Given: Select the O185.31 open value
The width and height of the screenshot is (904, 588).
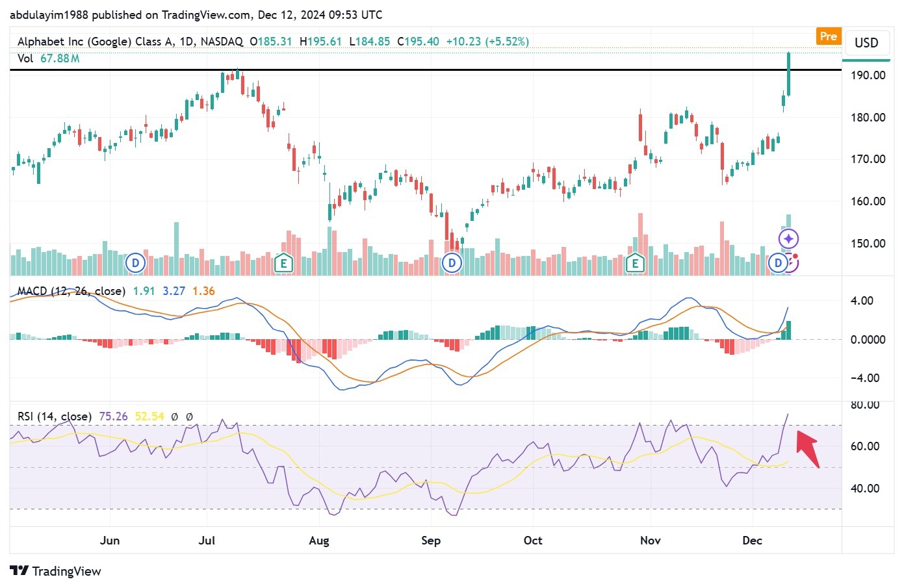Looking at the screenshot, I should (271, 42).
